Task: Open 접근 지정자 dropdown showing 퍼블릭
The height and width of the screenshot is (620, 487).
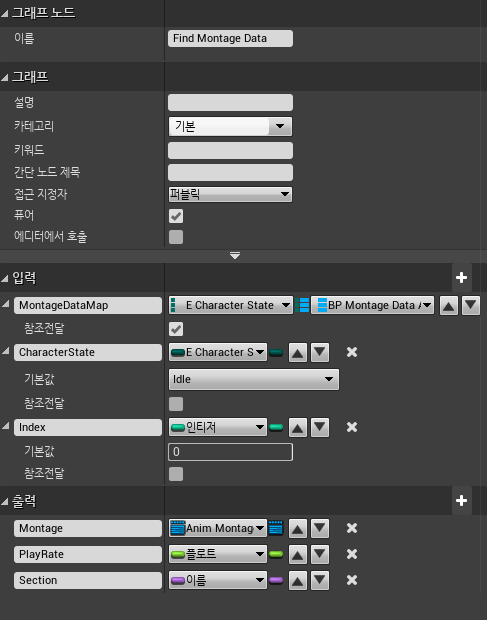Action: [230, 194]
